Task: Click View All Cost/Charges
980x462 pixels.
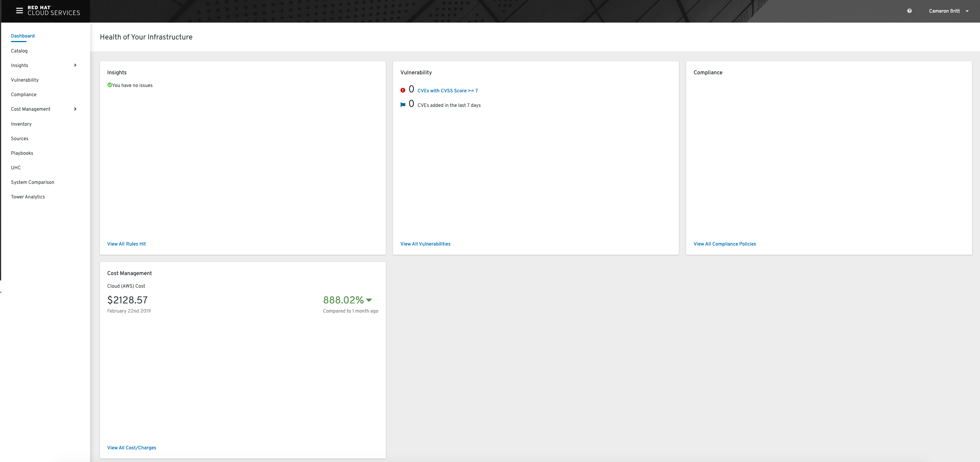Action: click(131, 448)
